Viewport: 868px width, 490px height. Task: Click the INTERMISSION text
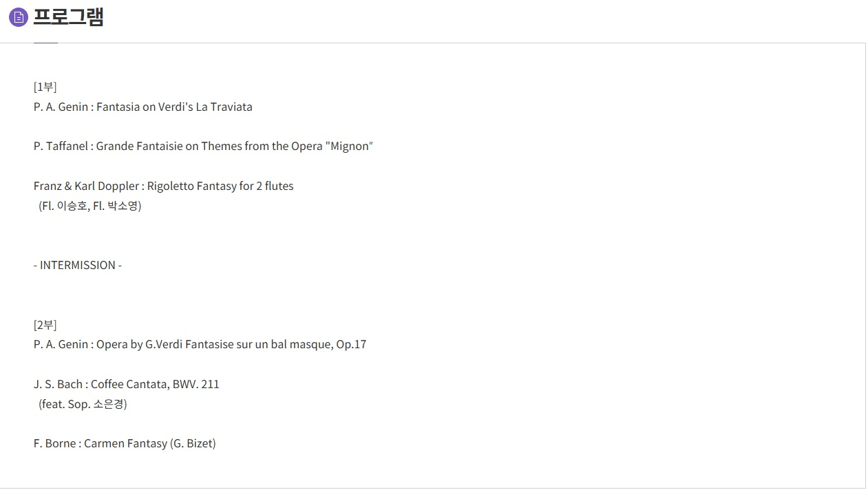click(x=78, y=265)
